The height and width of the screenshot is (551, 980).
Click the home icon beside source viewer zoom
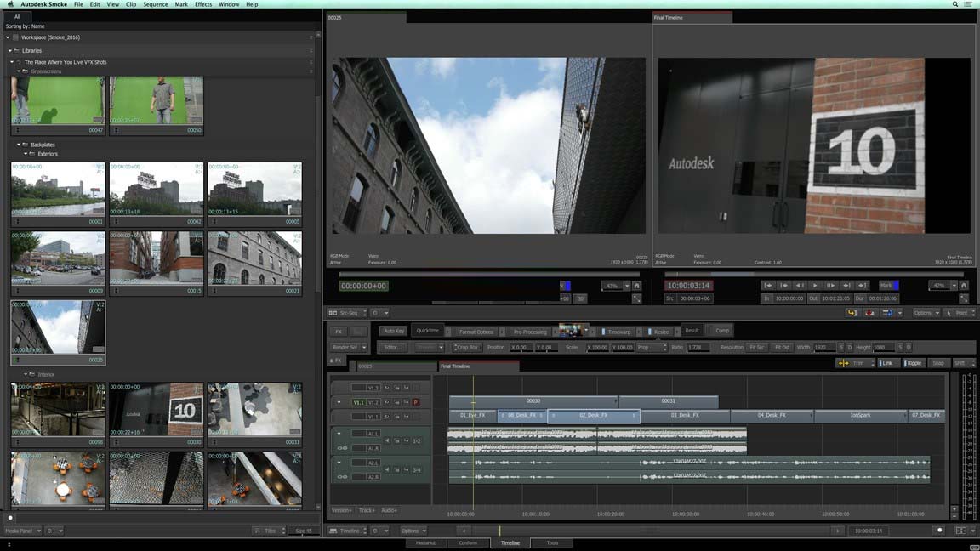click(636, 286)
